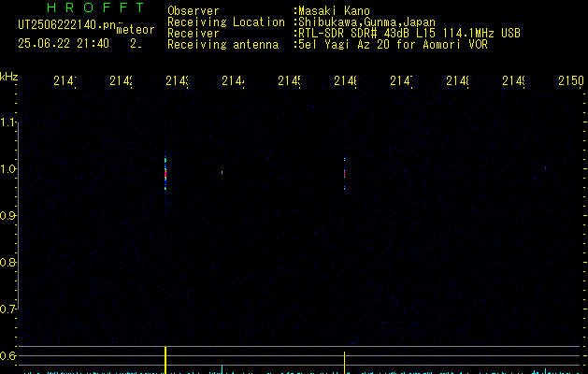Image resolution: width=588 pixels, height=374 pixels.
Task: Click the green HROFFT title
Action: 96,7
